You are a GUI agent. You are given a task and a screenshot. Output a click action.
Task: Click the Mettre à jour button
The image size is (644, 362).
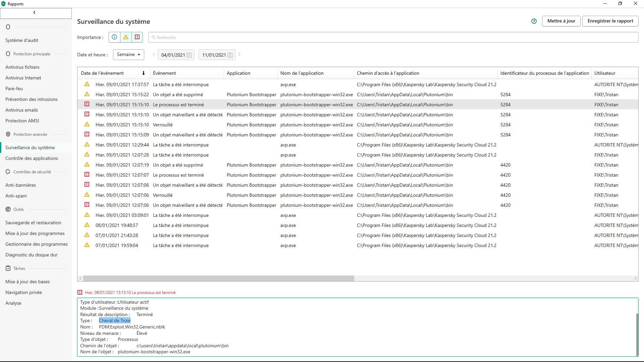point(561,21)
